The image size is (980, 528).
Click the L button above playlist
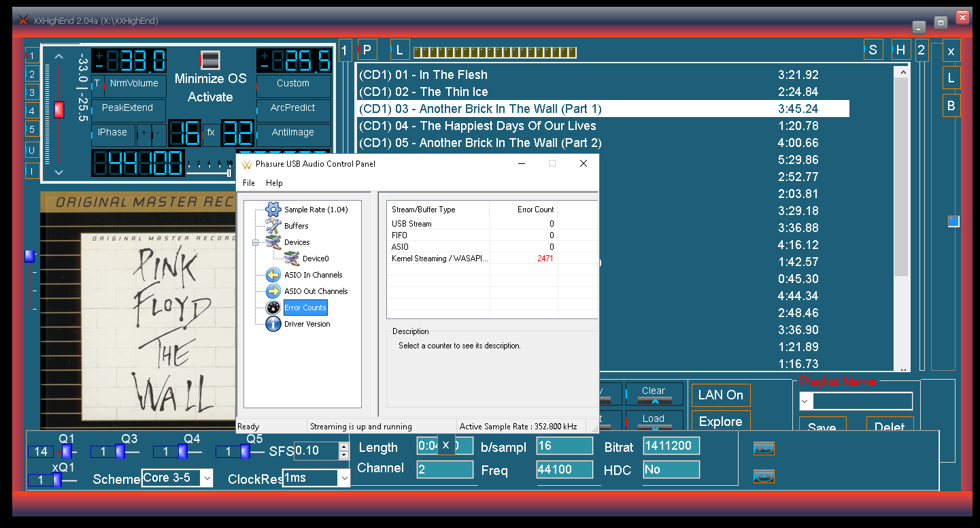[x=400, y=50]
